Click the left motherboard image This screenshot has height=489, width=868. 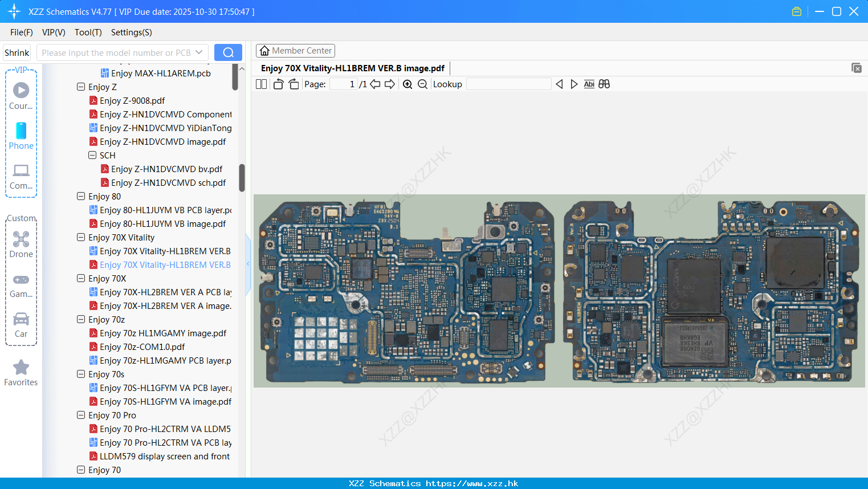click(x=406, y=291)
